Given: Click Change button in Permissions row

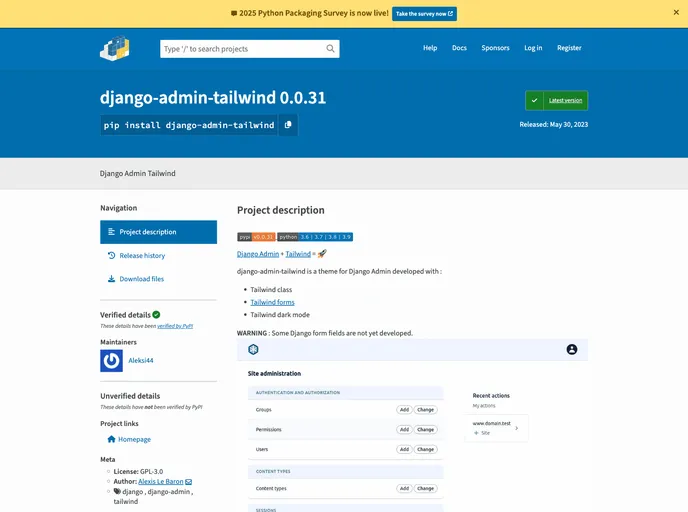Looking at the screenshot, I should click(x=425, y=430).
